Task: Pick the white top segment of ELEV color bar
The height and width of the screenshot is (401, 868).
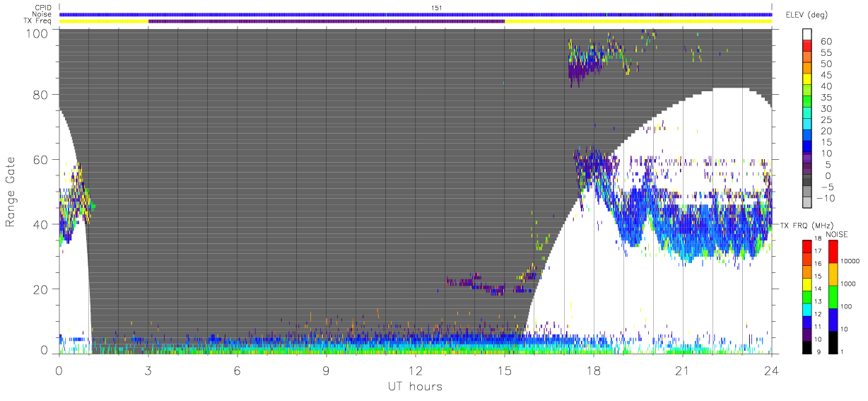Action: pyautogui.click(x=807, y=34)
